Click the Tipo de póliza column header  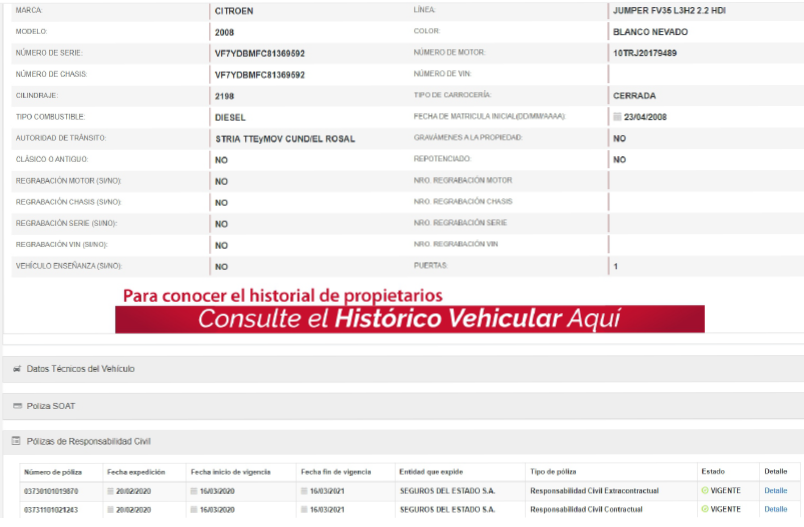tap(552, 472)
